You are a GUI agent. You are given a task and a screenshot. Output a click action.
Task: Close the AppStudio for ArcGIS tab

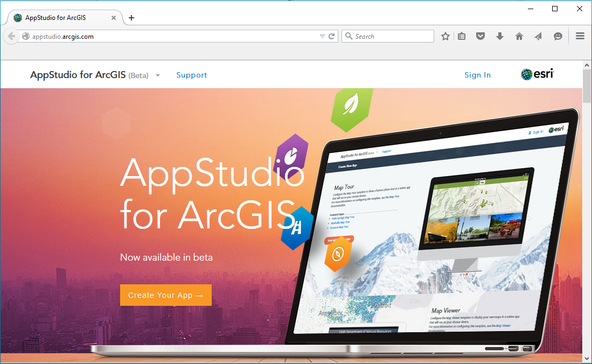113,18
